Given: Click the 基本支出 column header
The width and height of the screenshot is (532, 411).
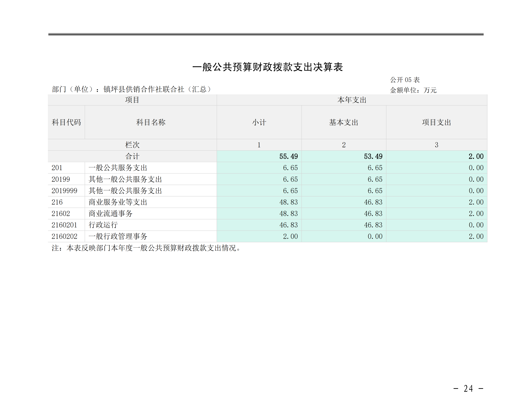Looking at the screenshot, I should (x=344, y=122).
